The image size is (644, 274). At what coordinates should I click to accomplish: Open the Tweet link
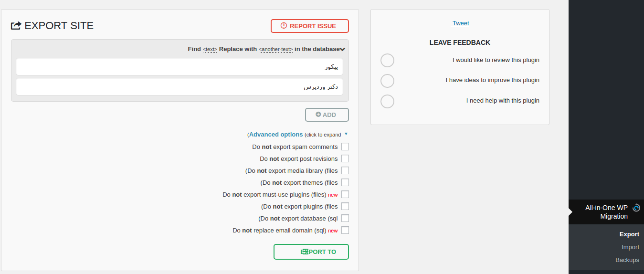click(x=460, y=23)
